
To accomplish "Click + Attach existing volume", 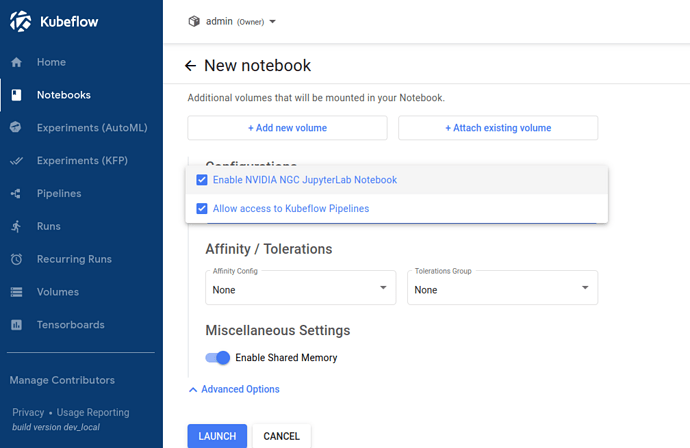I will tap(498, 128).
